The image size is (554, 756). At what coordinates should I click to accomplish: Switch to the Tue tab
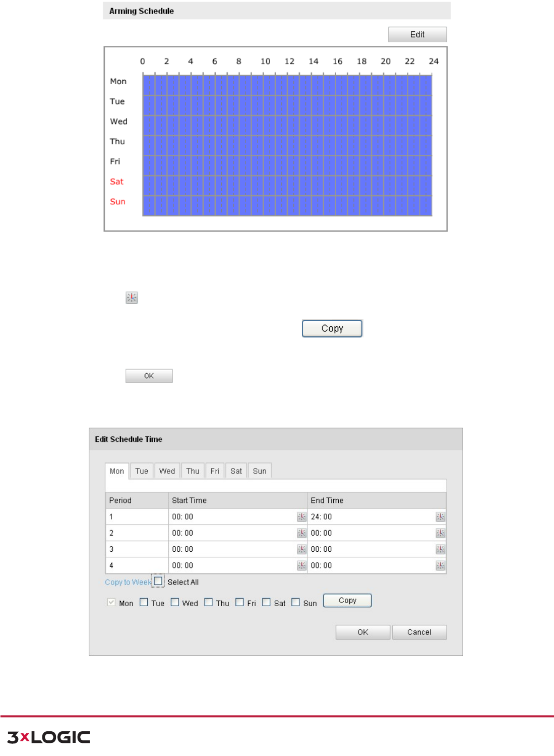coord(142,471)
